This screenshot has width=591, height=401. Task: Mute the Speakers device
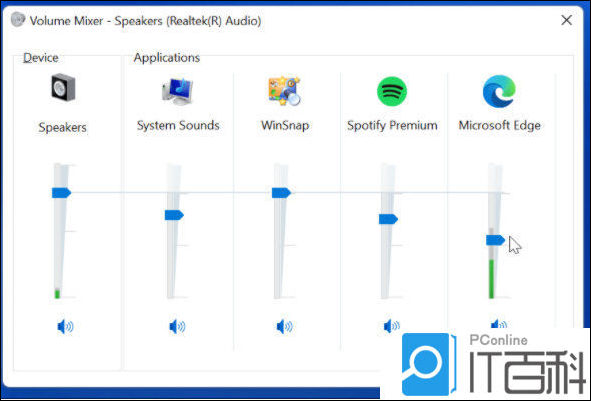[65, 326]
